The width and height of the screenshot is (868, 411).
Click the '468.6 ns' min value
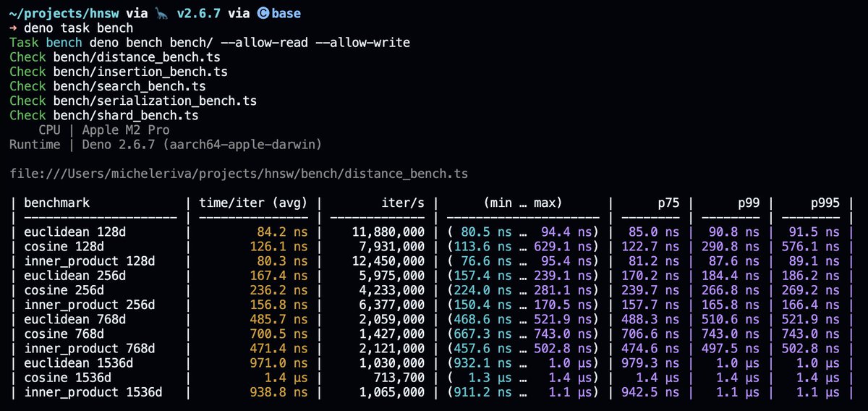(482, 319)
